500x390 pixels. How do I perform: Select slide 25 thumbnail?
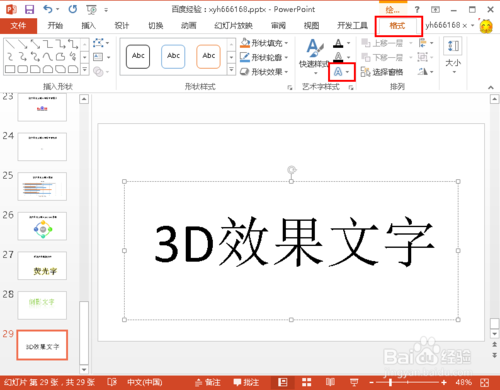42,186
